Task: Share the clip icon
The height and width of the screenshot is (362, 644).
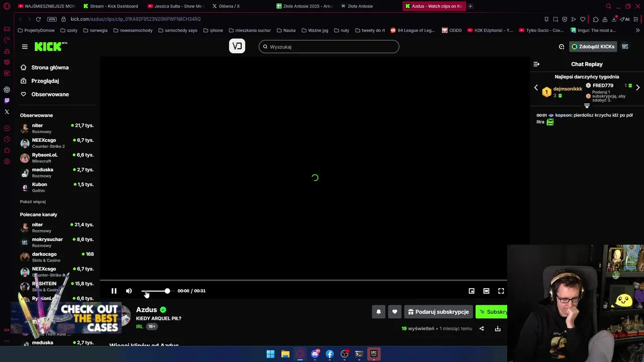Action: coord(481,329)
